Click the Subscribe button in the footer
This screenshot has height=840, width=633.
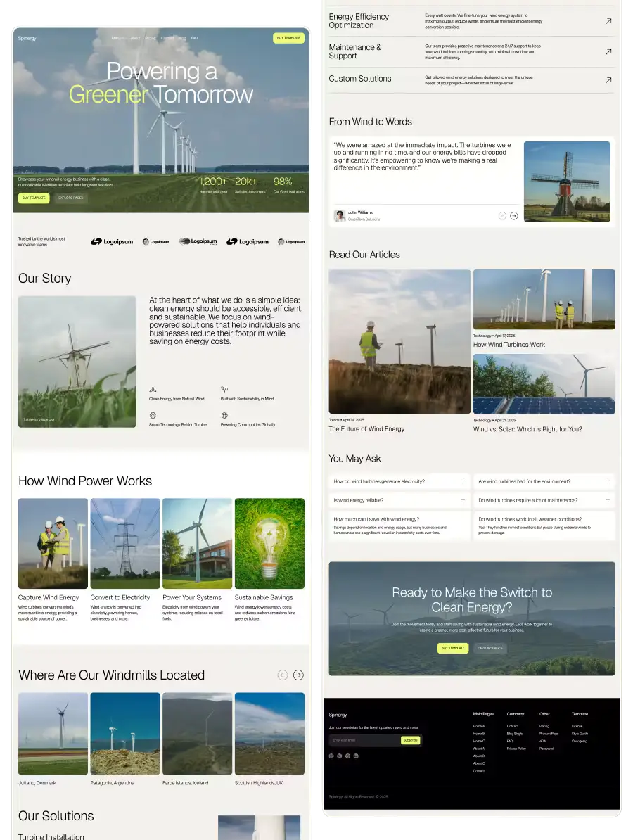click(x=411, y=740)
